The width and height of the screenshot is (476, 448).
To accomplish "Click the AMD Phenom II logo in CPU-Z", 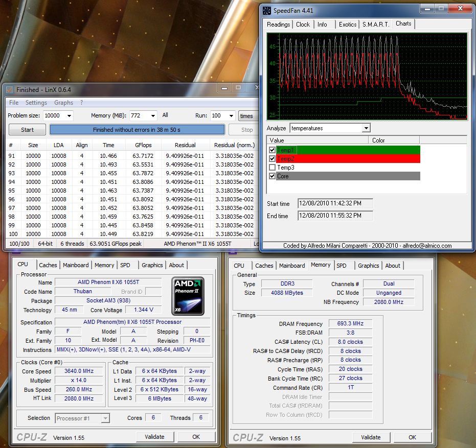I will point(188,296).
